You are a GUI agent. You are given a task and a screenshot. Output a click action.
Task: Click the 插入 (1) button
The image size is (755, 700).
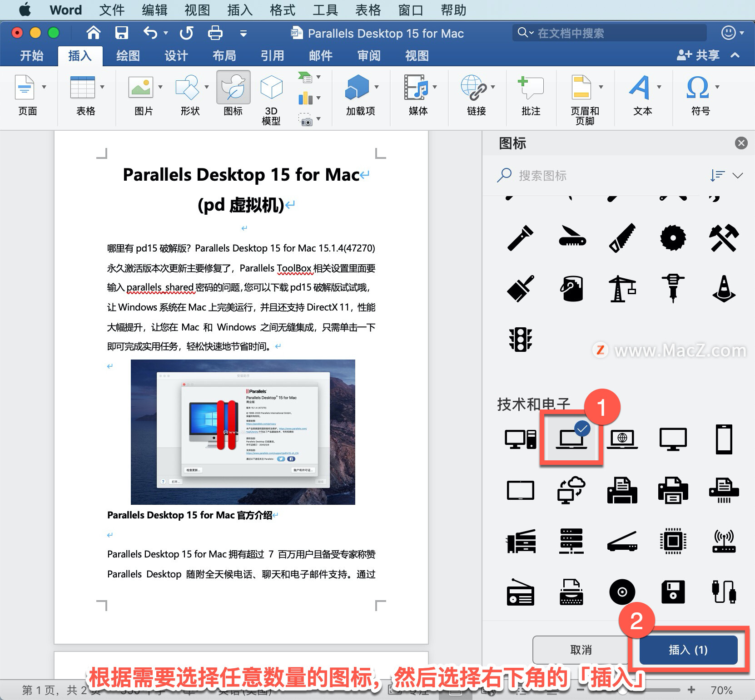688,650
